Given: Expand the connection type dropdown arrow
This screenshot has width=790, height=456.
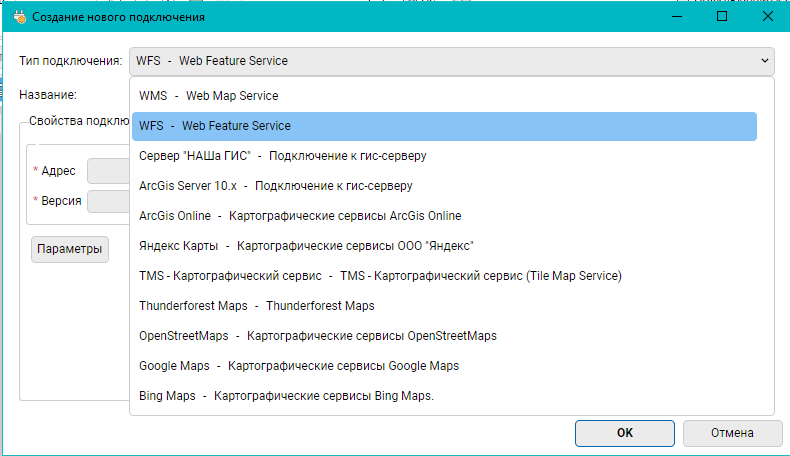Looking at the screenshot, I should [765, 61].
